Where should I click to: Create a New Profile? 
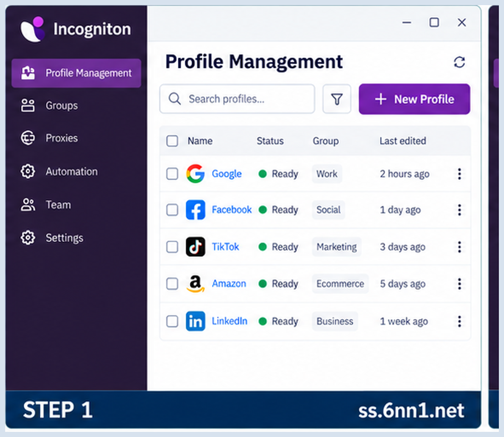coord(414,99)
